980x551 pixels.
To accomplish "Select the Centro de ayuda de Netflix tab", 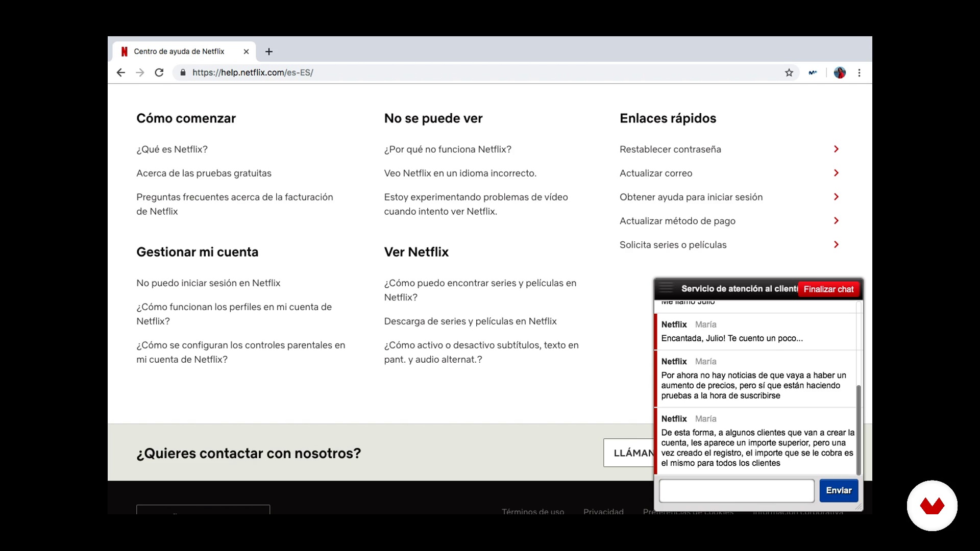I will point(179,52).
